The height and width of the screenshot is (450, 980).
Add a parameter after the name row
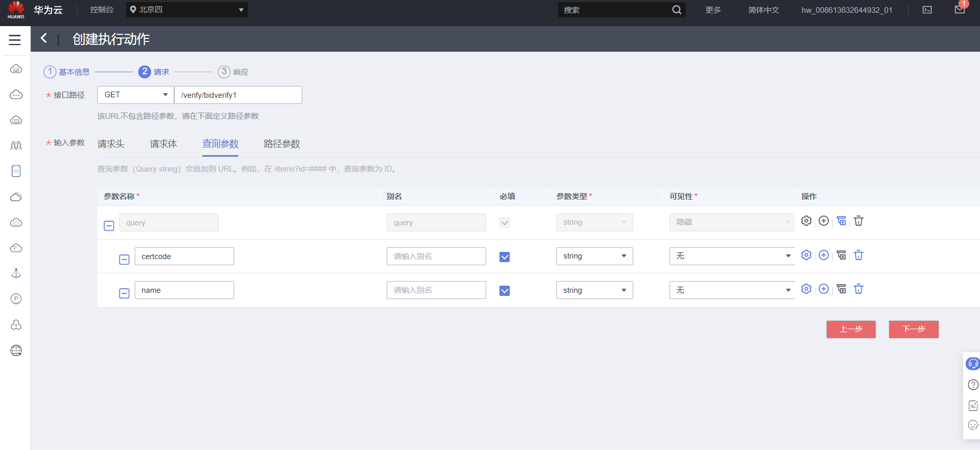[824, 289]
